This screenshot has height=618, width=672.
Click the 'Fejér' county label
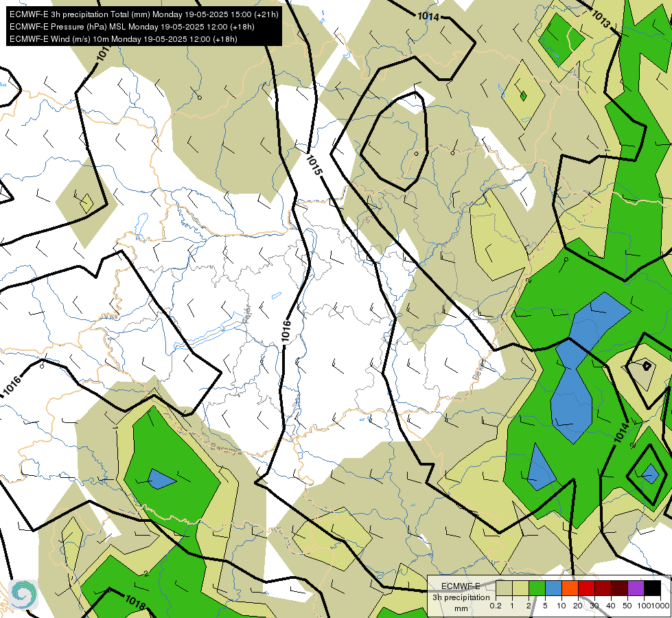click(x=247, y=313)
